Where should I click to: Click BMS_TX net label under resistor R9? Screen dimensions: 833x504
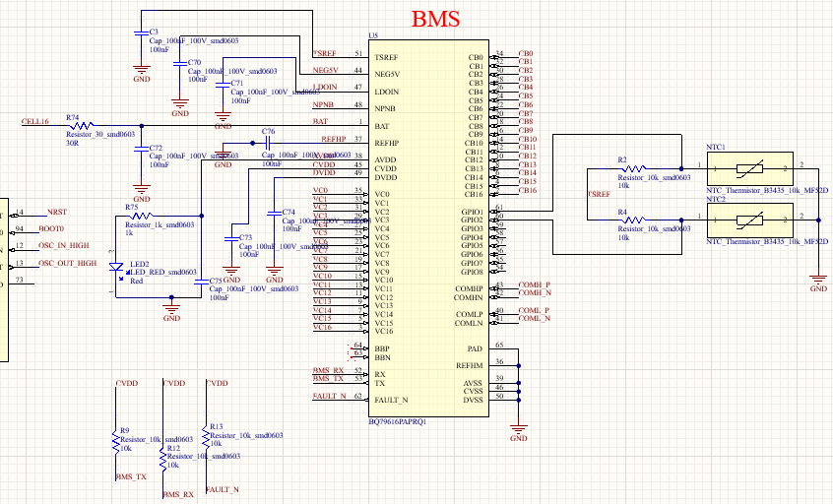click(x=131, y=476)
